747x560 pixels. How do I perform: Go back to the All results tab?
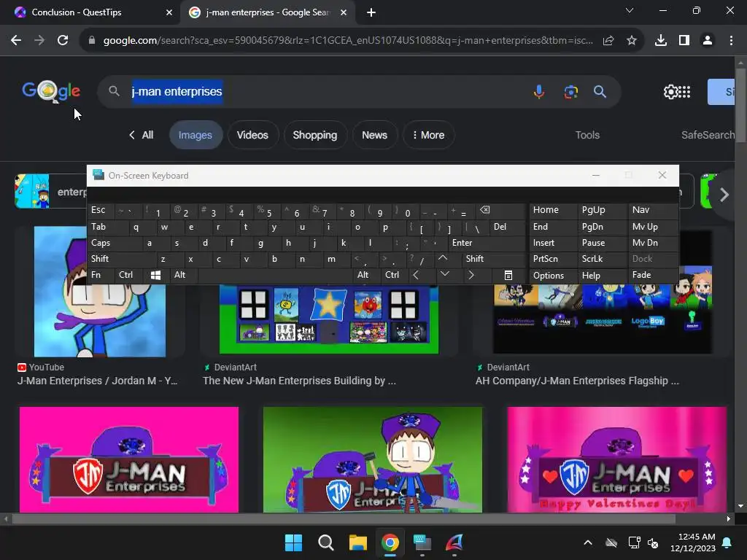point(142,135)
